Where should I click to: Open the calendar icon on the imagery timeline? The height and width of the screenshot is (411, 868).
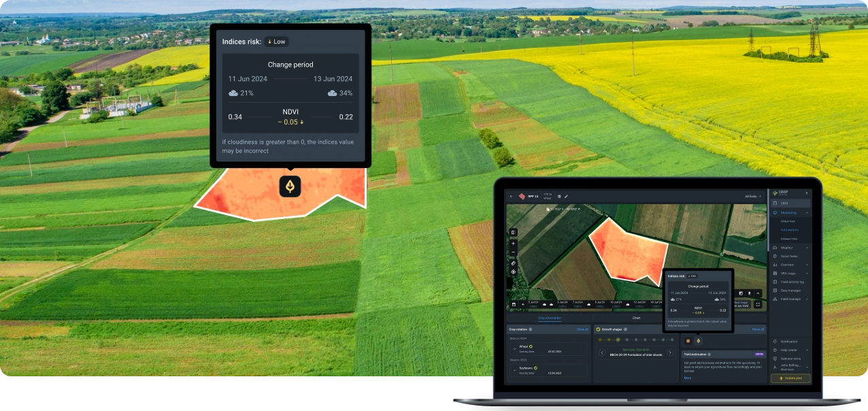coord(513,304)
